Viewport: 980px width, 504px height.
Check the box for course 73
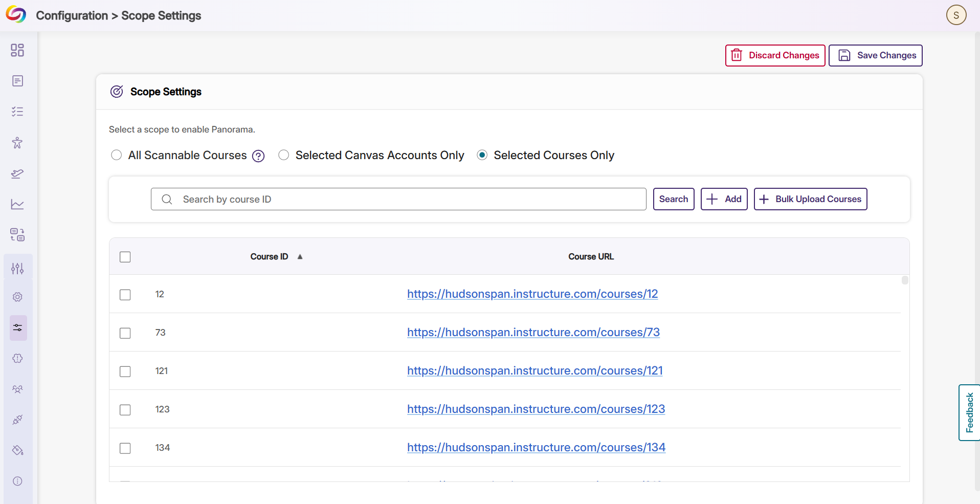coord(125,333)
